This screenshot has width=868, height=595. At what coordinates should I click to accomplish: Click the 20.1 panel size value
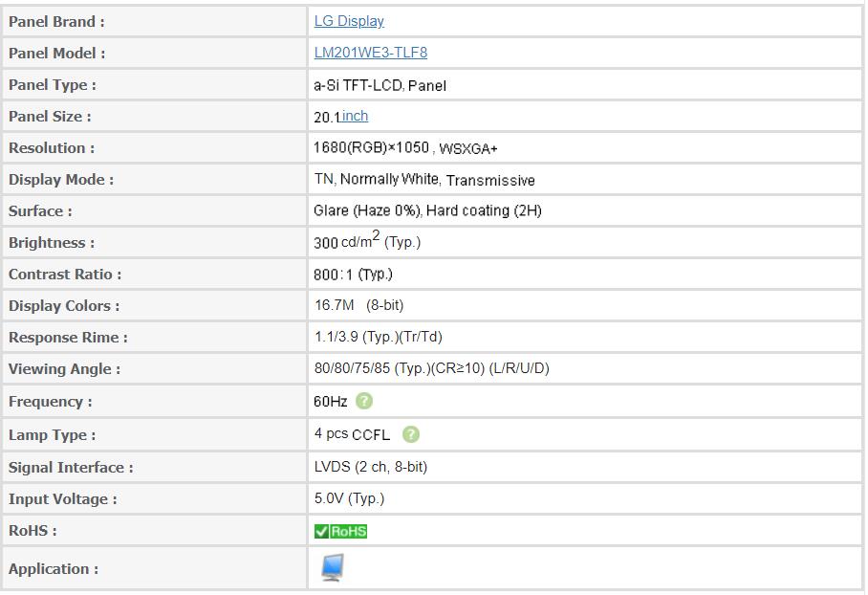tap(327, 117)
